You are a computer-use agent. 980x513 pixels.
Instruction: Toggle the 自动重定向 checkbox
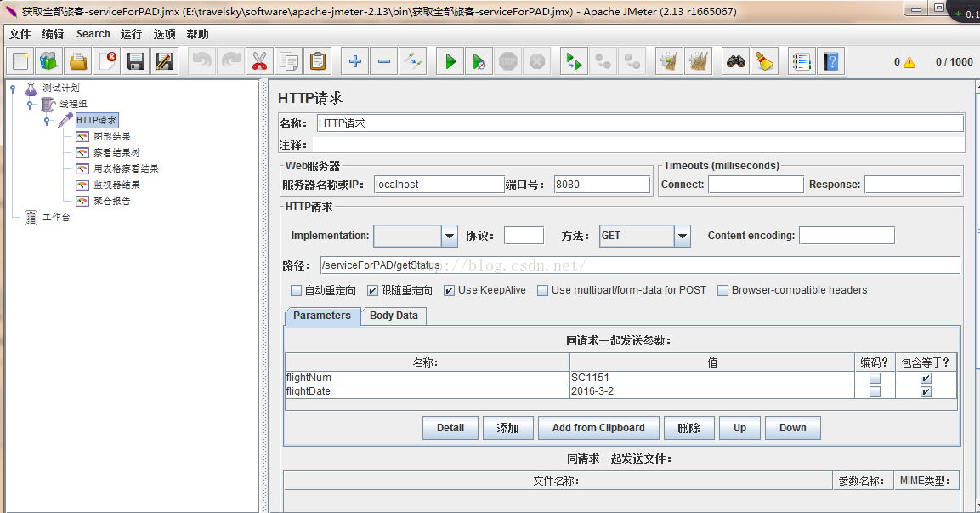(297, 290)
